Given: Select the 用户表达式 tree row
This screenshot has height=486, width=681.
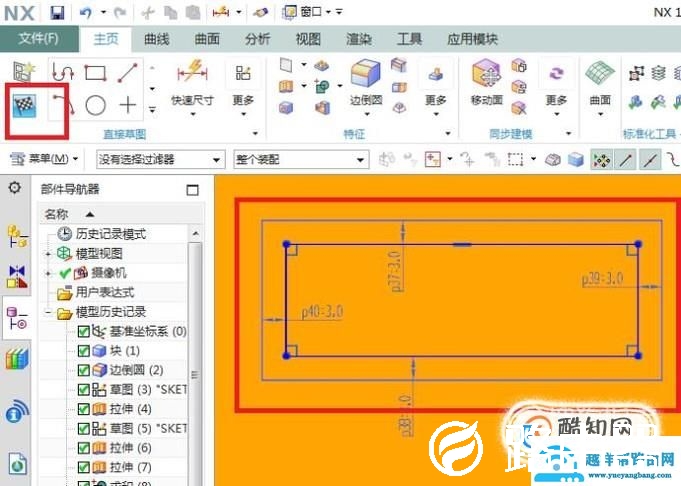Looking at the screenshot, I should [96, 292].
